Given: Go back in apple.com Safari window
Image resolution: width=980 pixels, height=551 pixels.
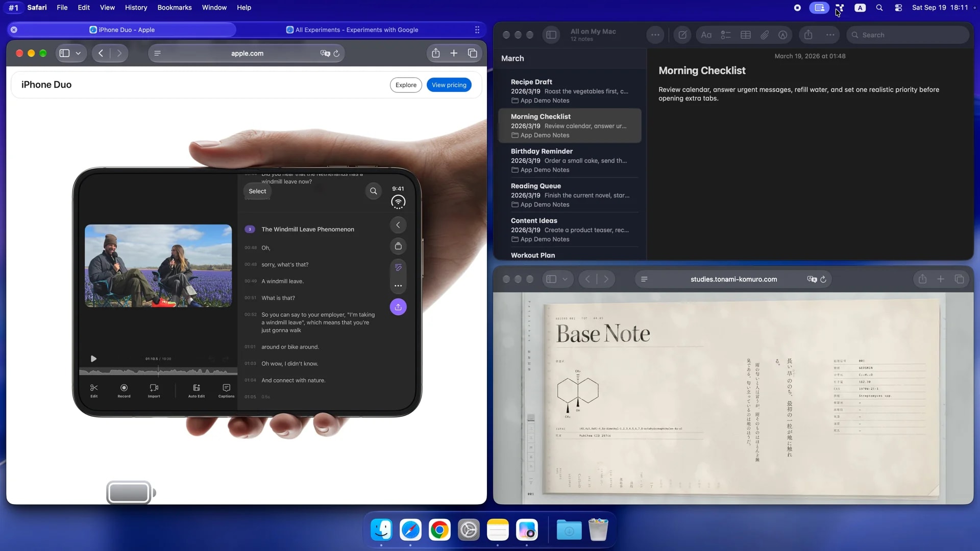Looking at the screenshot, I should click(101, 53).
